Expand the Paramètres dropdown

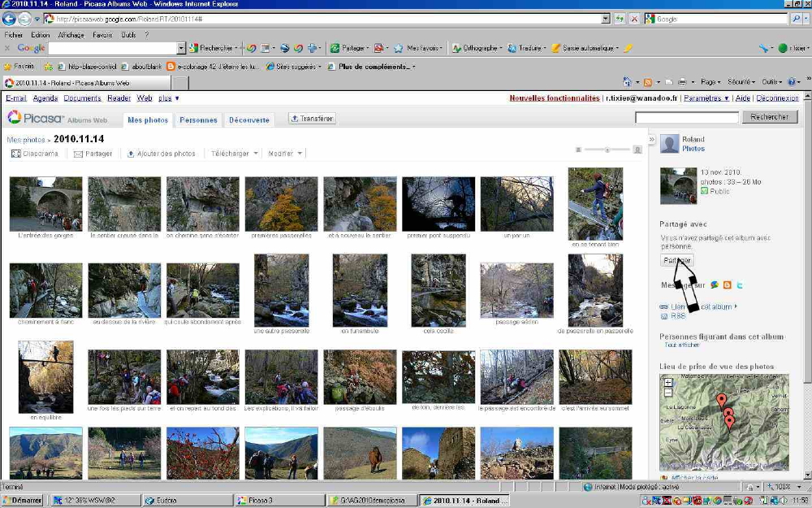click(x=706, y=98)
